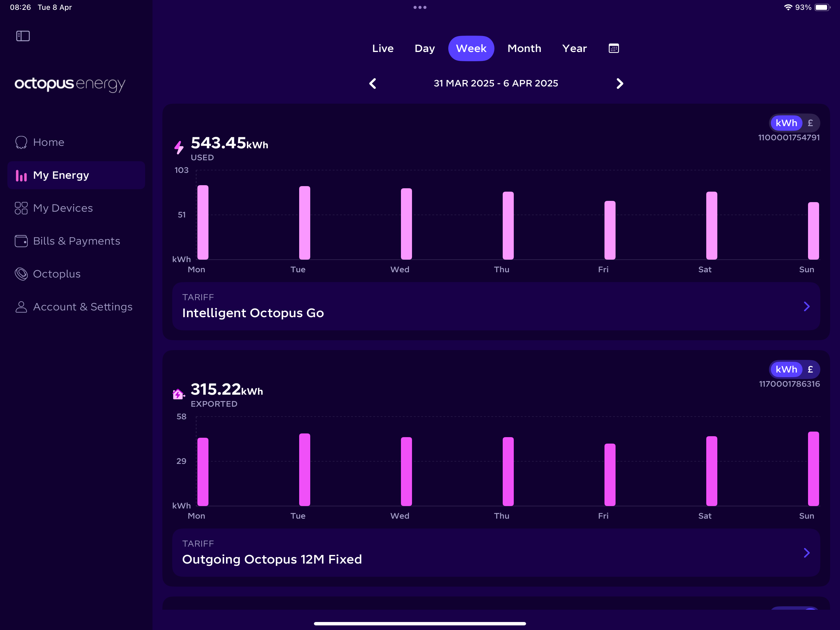Image resolution: width=840 pixels, height=630 pixels.
Task: Expand the Intelligent Octopus Go tariff chevron
Action: (x=807, y=307)
